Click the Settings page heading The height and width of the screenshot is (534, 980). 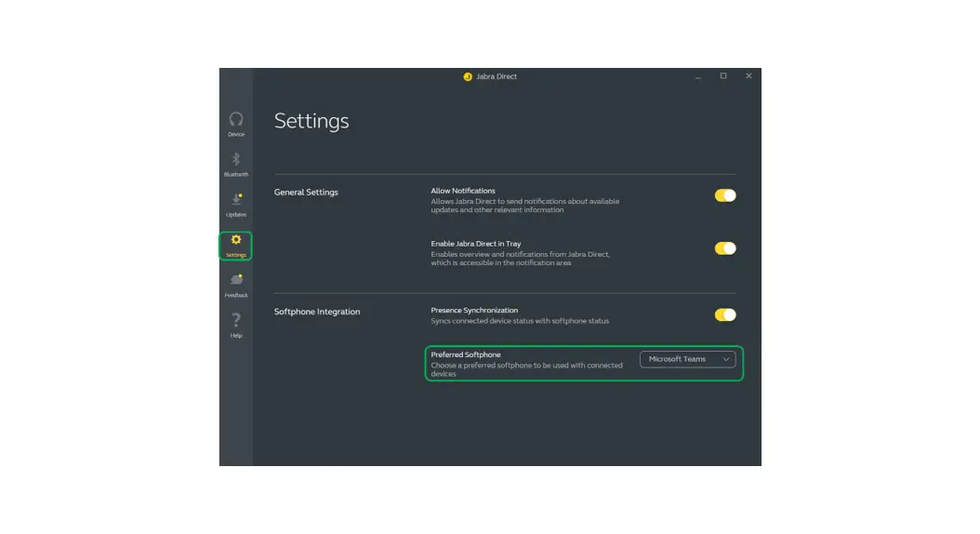[311, 121]
